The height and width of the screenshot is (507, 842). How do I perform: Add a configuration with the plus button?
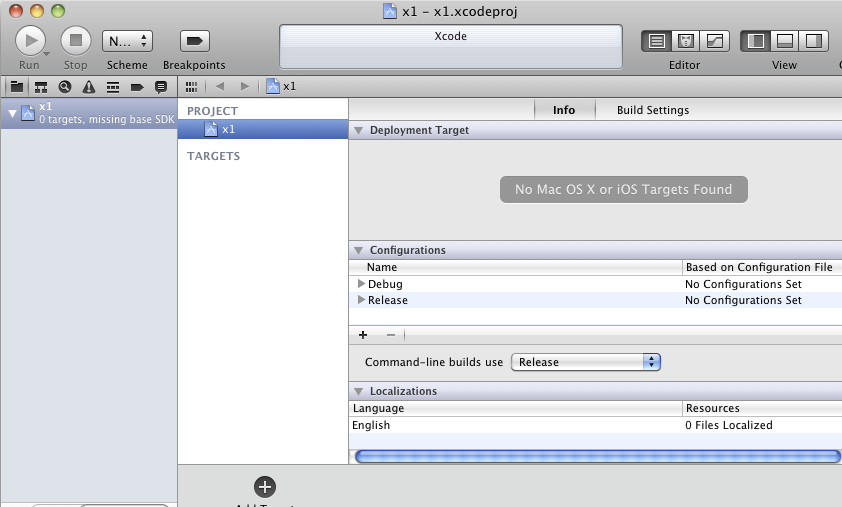click(363, 335)
